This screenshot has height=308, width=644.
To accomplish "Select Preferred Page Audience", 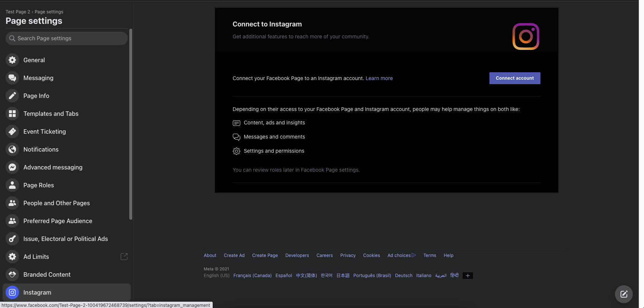I will click(67, 221).
